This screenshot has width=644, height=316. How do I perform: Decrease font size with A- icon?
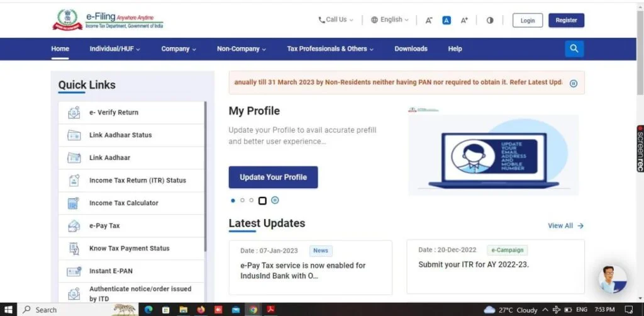tap(429, 20)
